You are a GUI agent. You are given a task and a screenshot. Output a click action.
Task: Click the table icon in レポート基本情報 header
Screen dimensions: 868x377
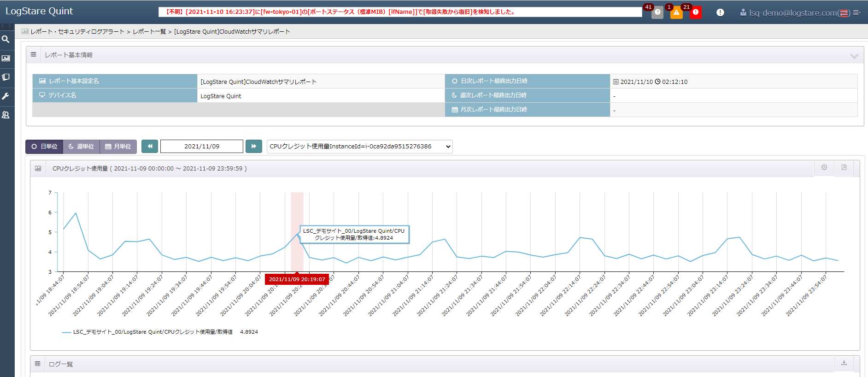(33, 54)
